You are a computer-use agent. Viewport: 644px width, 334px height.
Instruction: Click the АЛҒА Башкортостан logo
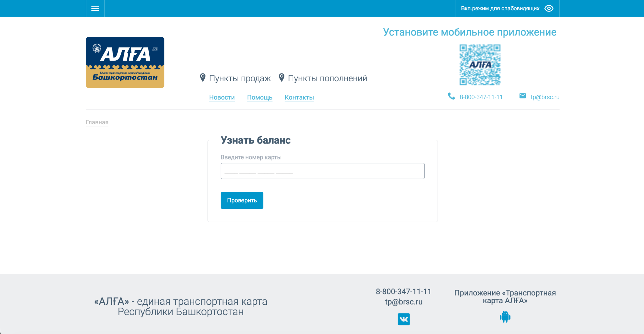tap(125, 62)
